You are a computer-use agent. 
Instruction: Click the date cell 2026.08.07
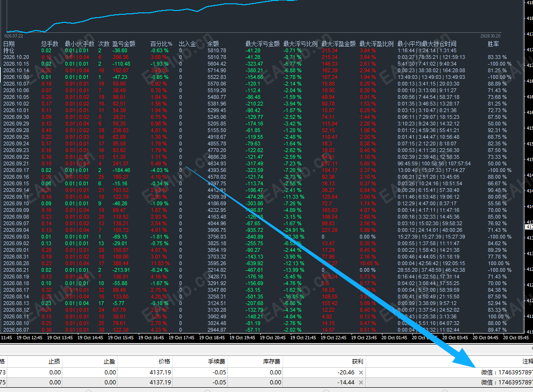(16, 330)
